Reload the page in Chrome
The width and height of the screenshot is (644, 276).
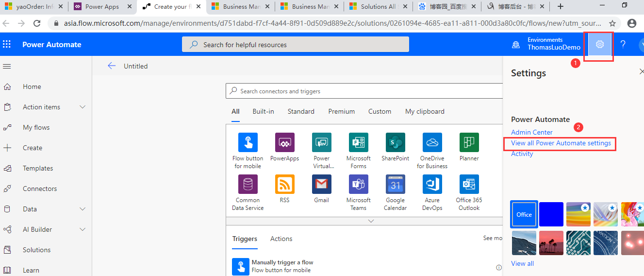point(37,23)
